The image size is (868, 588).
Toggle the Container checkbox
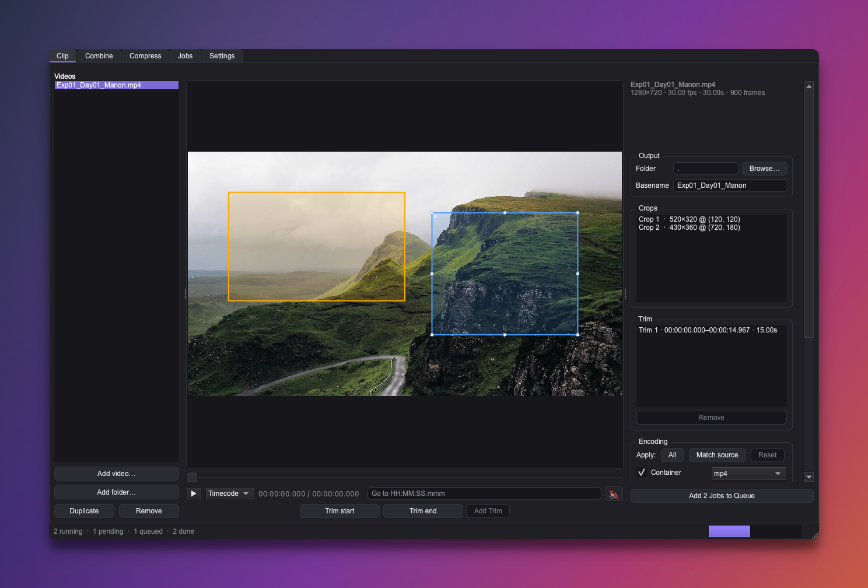click(x=642, y=473)
